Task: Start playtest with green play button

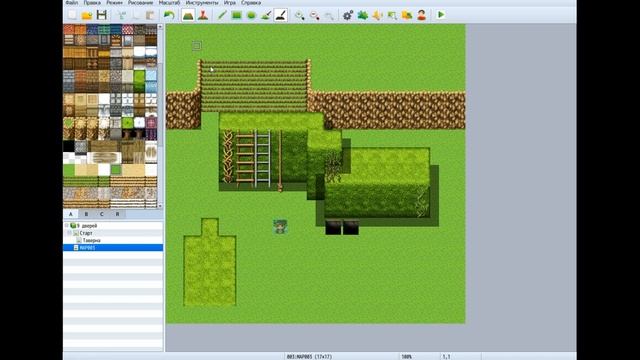Action: pyautogui.click(x=441, y=15)
